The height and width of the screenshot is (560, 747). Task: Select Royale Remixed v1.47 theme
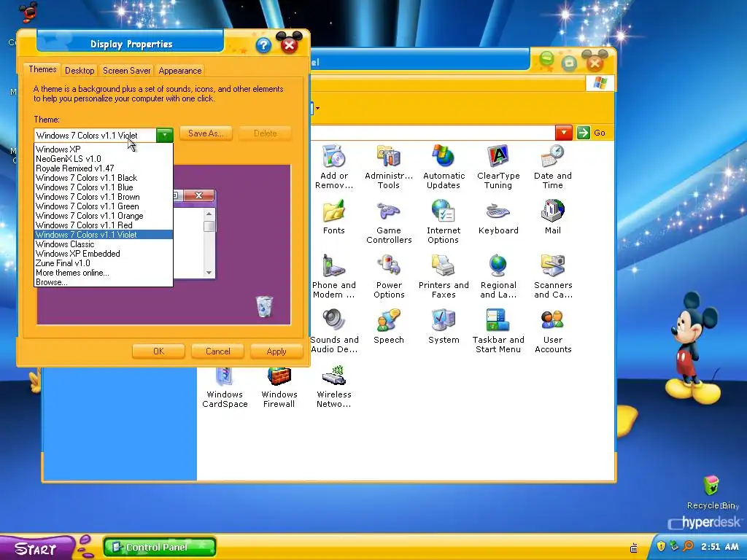[x=104, y=168]
